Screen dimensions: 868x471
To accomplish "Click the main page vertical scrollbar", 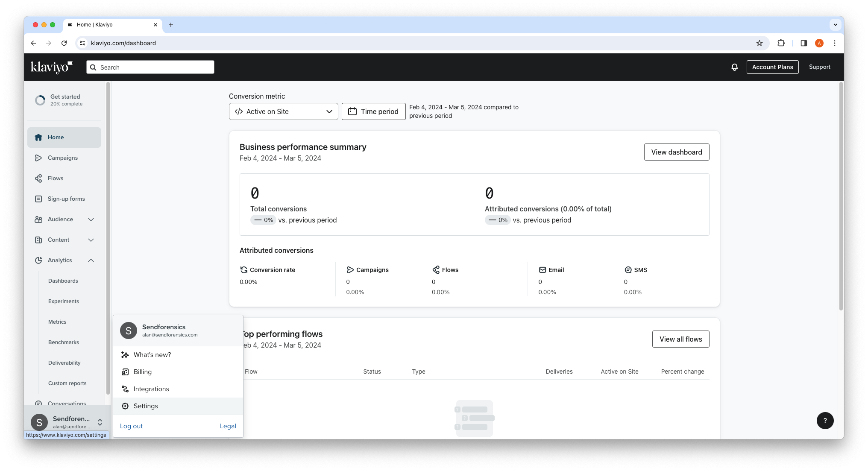I will coord(841,196).
